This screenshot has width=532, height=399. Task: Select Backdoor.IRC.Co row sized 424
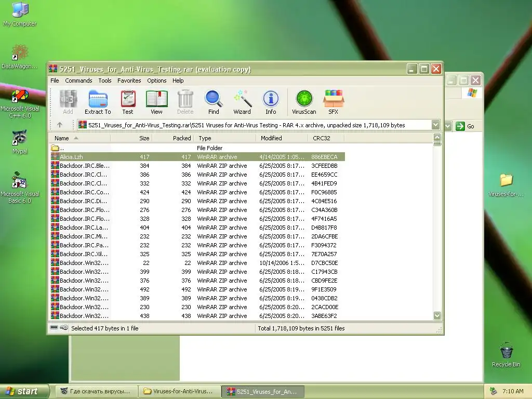tap(197, 192)
